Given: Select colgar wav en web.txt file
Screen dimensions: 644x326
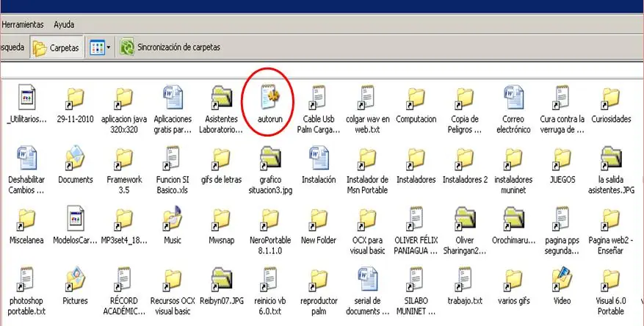Looking at the screenshot, I should pyautogui.click(x=368, y=98).
